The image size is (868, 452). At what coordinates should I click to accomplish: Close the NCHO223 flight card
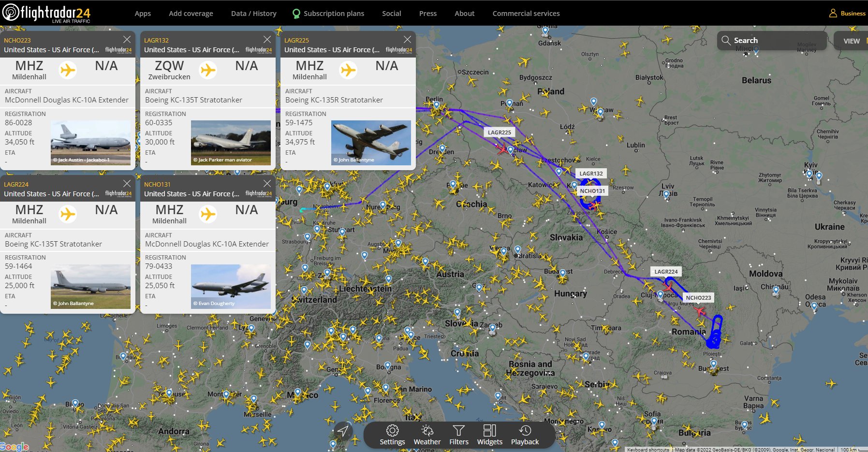(127, 40)
